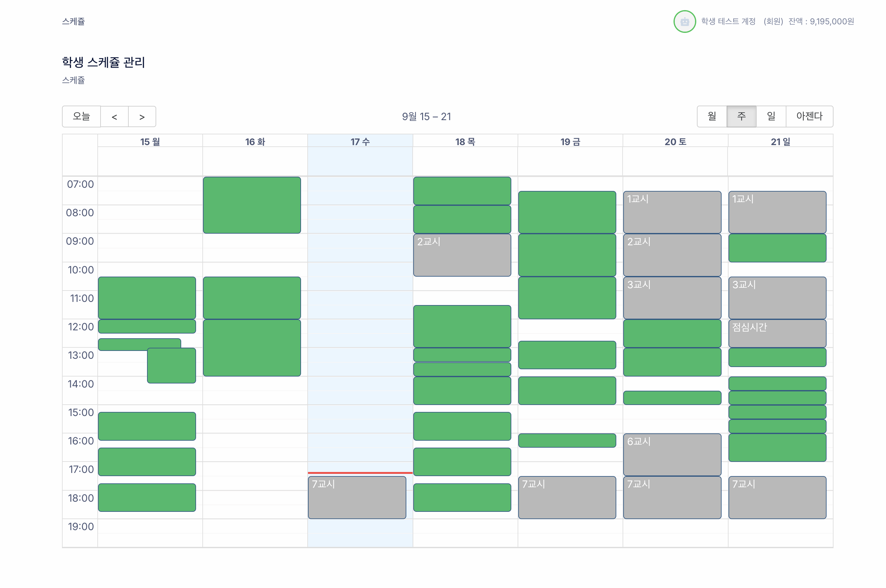Go to previous week arrow
Image resolution: width=886 pixels, height=588 pixels.
[x=114, y=117]
